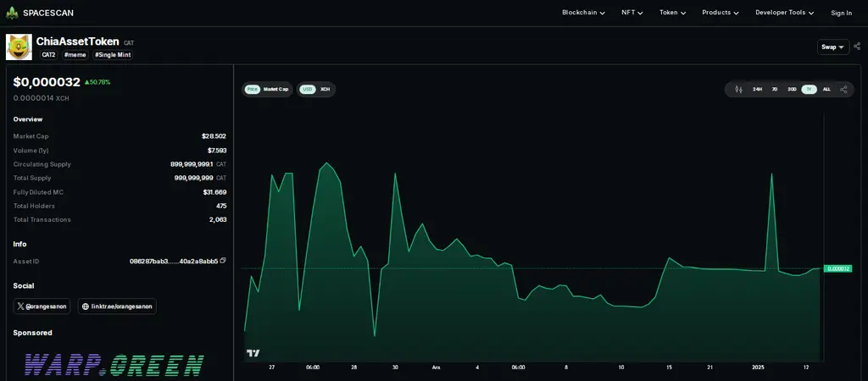Expand the Products menu
Image resolution: width=868 pixels, height=381 pixels.
click(x=721, y=13)
